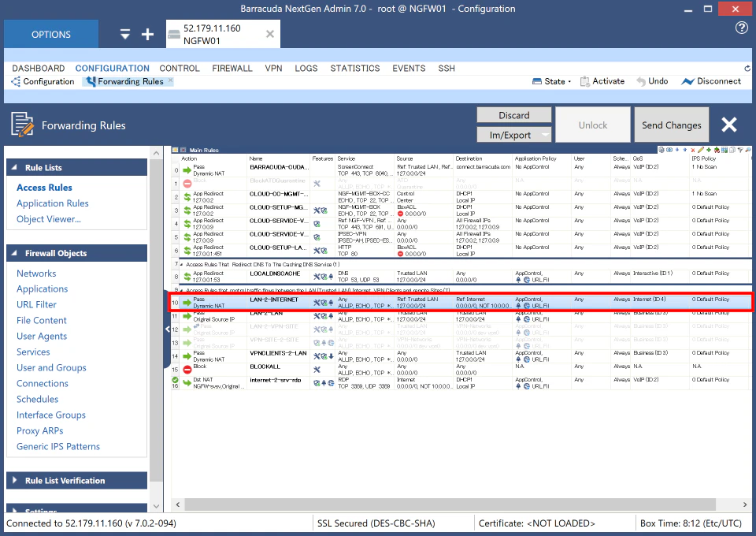Image resolution: width=756 pixels, height=536 pixels.
Task: Click the gear icon in rules toolbar
Action: pos(661,150)
